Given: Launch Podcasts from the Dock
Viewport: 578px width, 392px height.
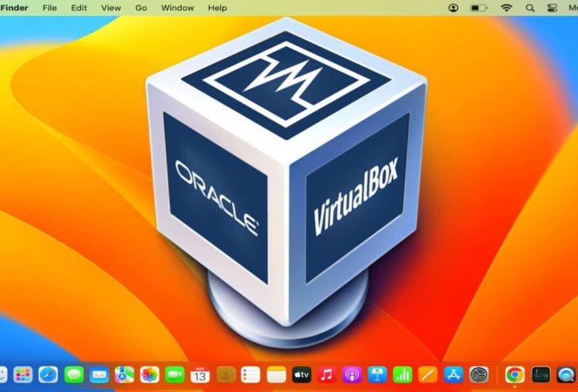Looking at the screenshot, I should coord(352,375).
